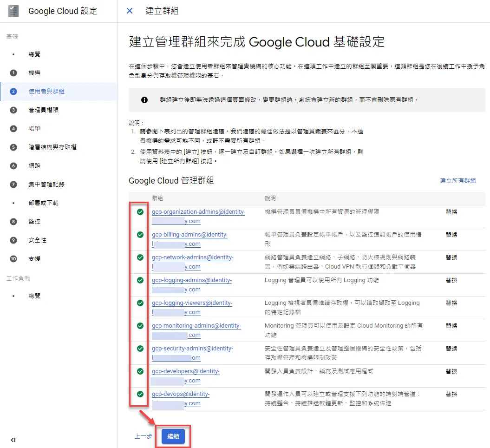
Task: Click the green check for gcp-network-admins
Action: pyautogui.click(x=140, y=257)
